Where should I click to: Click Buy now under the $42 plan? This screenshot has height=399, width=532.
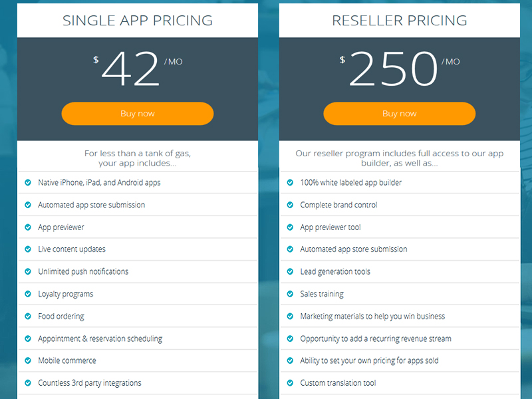coord(137,114)
